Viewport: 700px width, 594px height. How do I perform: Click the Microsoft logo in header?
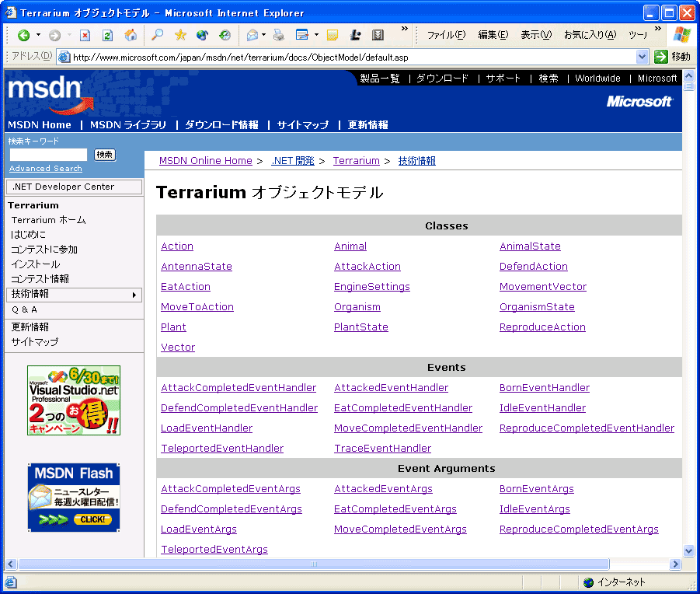(639, 101)
